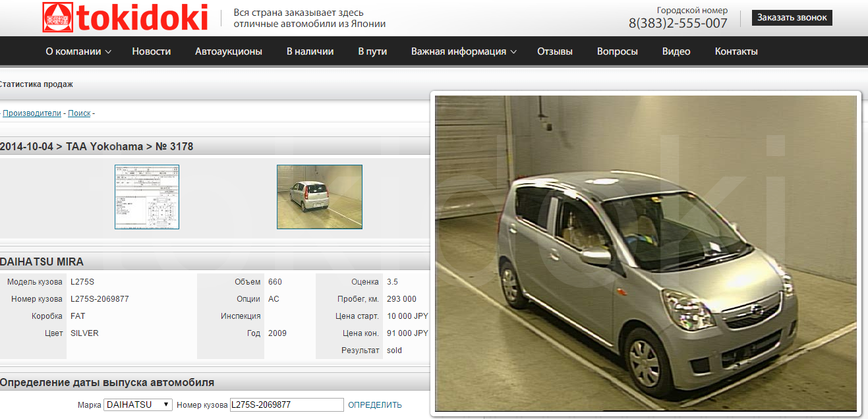
Task: Click the enlarged Daihatsu Mira photo
Action: point(646,254)
